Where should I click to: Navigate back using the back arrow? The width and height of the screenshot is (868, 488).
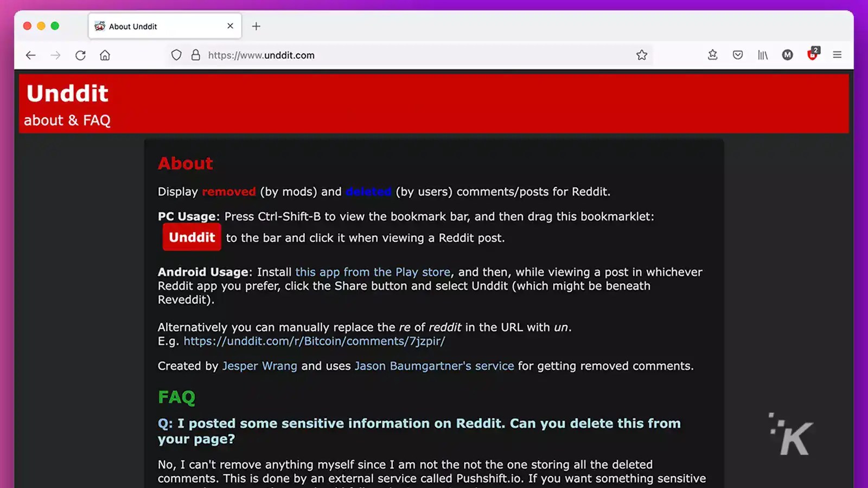tap(30, 55)
